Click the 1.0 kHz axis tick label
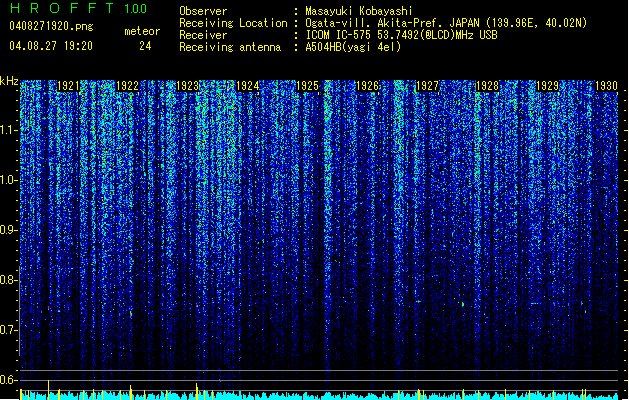The image size is (629, 400). [x=9, y=180]
